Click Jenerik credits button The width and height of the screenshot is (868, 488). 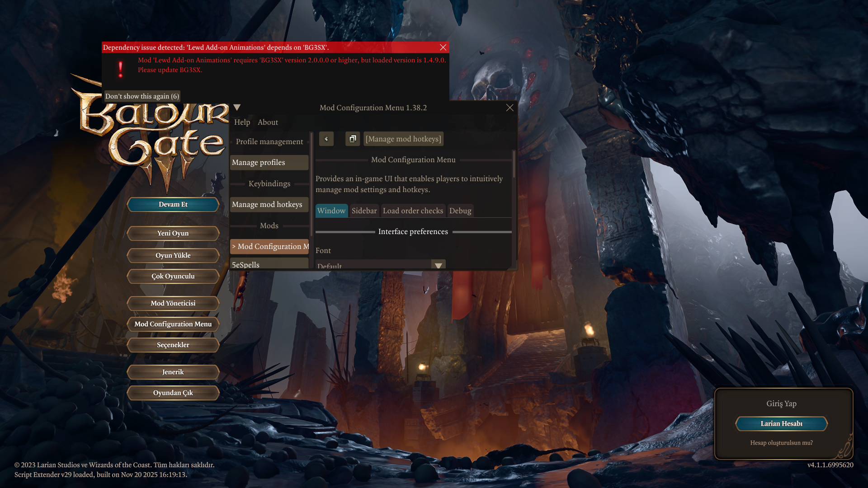[x=173, y=372]
